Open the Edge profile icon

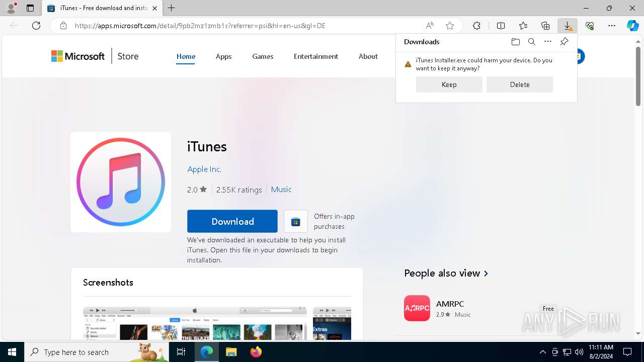11,8
